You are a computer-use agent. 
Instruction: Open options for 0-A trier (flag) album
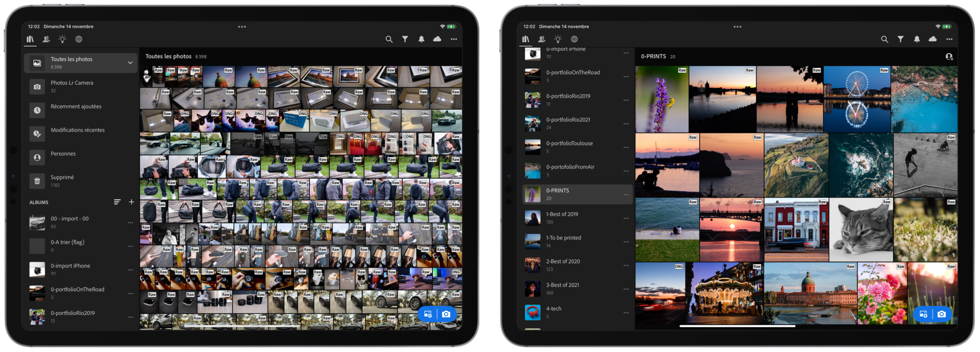pyautogui.click(x=131, y=246)
